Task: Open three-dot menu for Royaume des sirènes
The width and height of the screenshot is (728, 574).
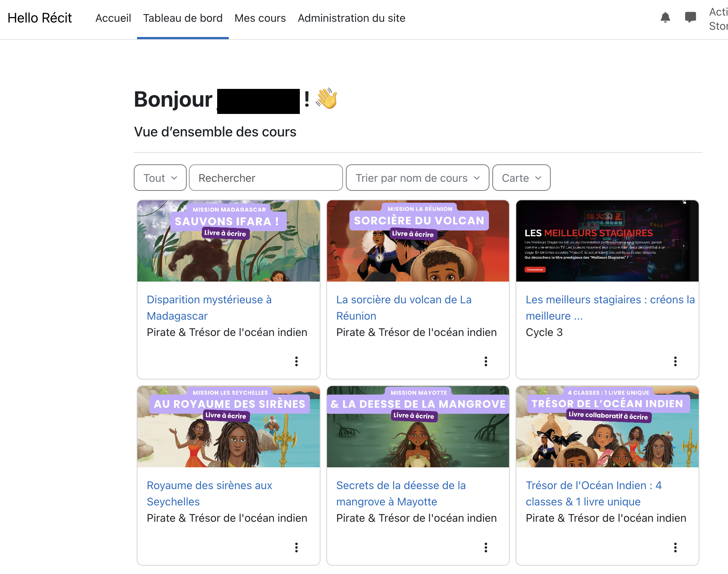Action: pos(296,547)
